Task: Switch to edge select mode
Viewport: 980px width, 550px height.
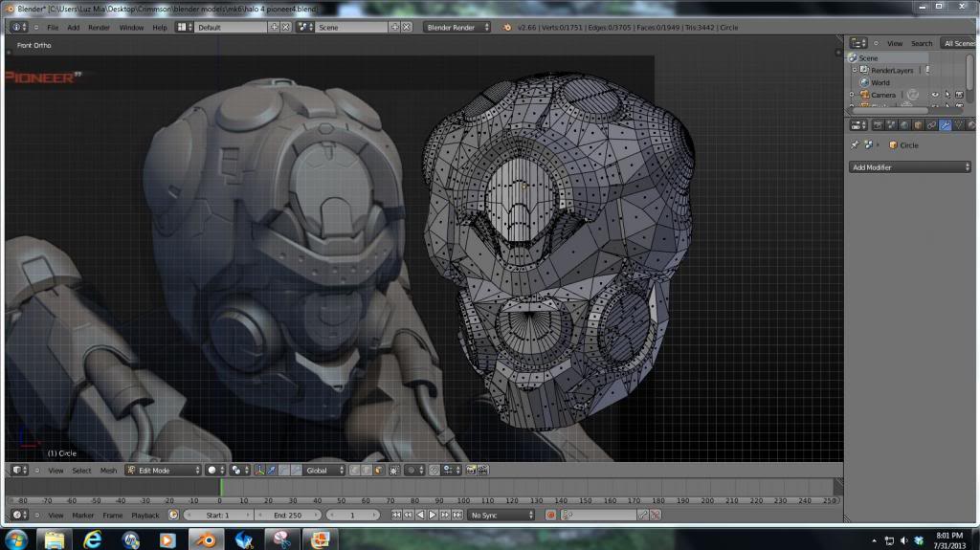Action: [x=367, y=470]
